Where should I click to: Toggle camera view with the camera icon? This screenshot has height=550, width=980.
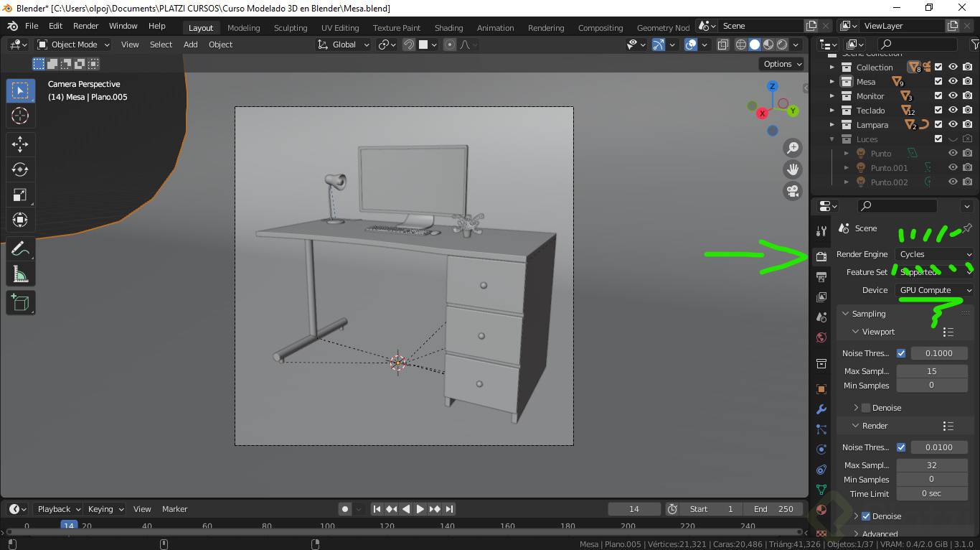click(793, 191)
